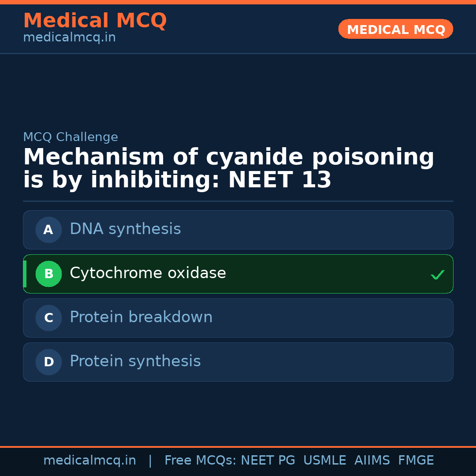476x476 pixels.
Task: Click the green B circle icon
Action: [x=48, y=274]
